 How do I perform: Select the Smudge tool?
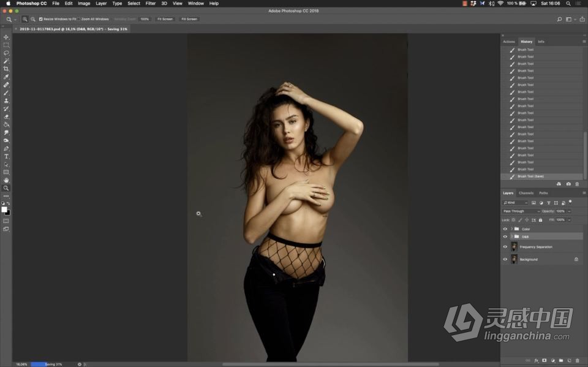click(x=6, y=132)
